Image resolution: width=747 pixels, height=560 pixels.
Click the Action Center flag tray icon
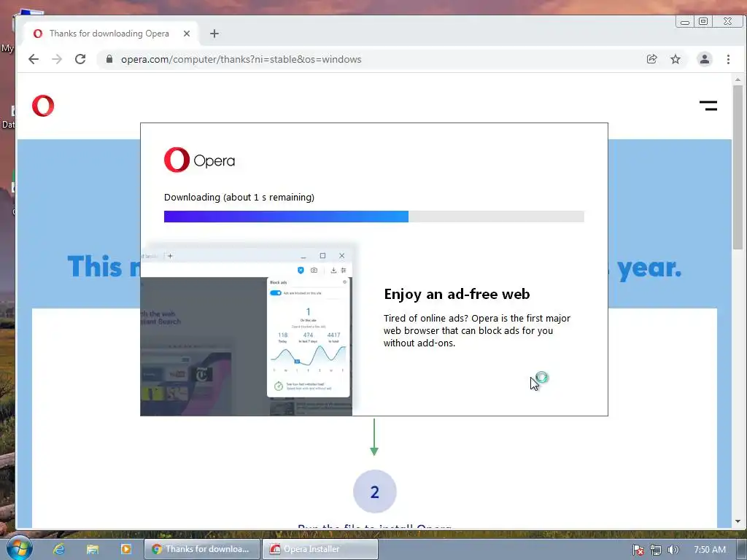point(638,550)
